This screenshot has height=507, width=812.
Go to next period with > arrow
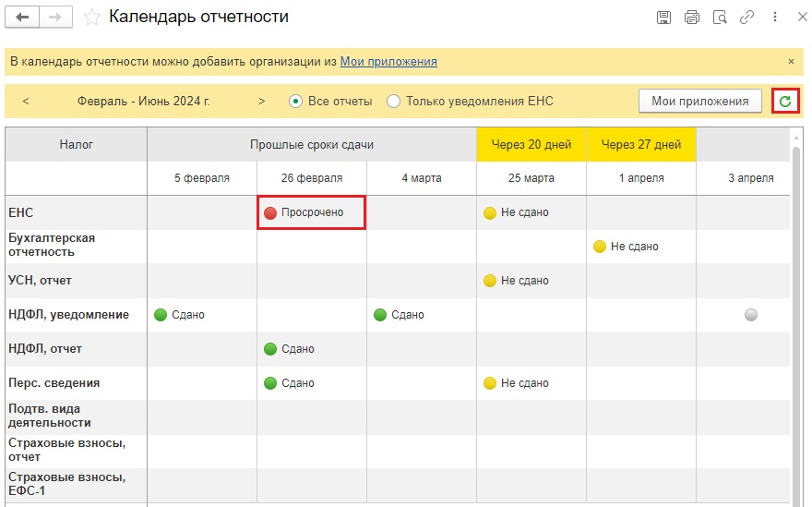point(261,101)
